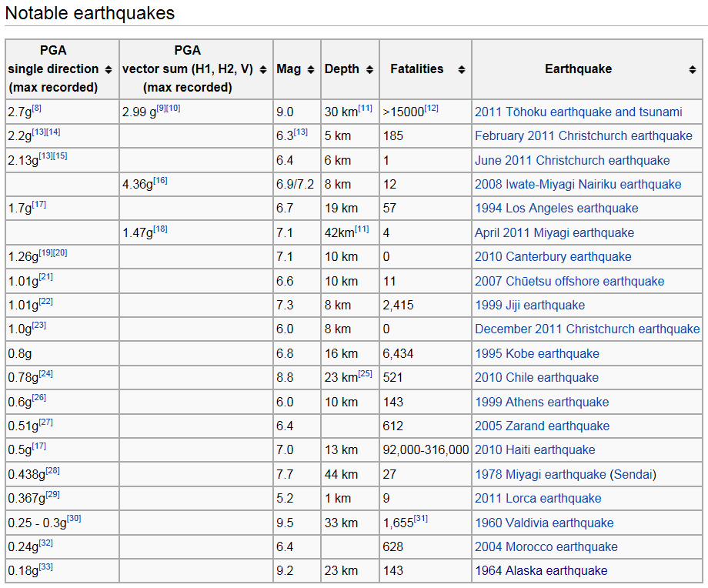Screen dimensions: 708x588
Task: Open footnote 16 next to 4.36g
Action: click(x=160, y=181)
